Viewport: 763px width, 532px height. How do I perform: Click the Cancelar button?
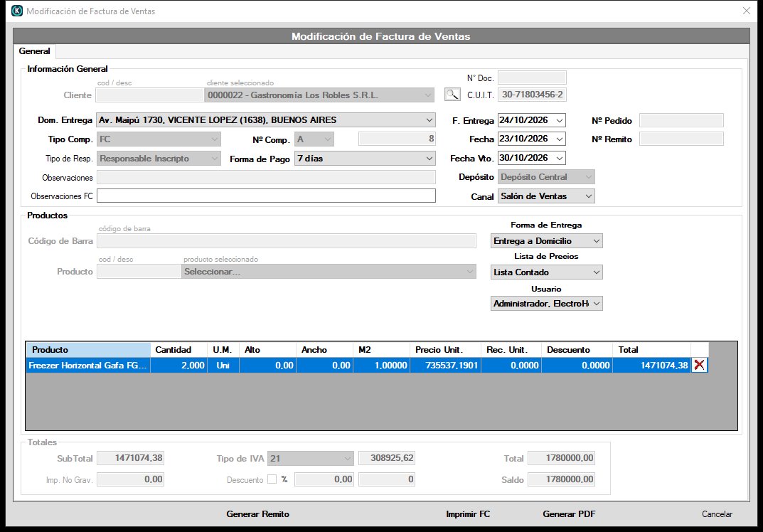tap(717, 514)
